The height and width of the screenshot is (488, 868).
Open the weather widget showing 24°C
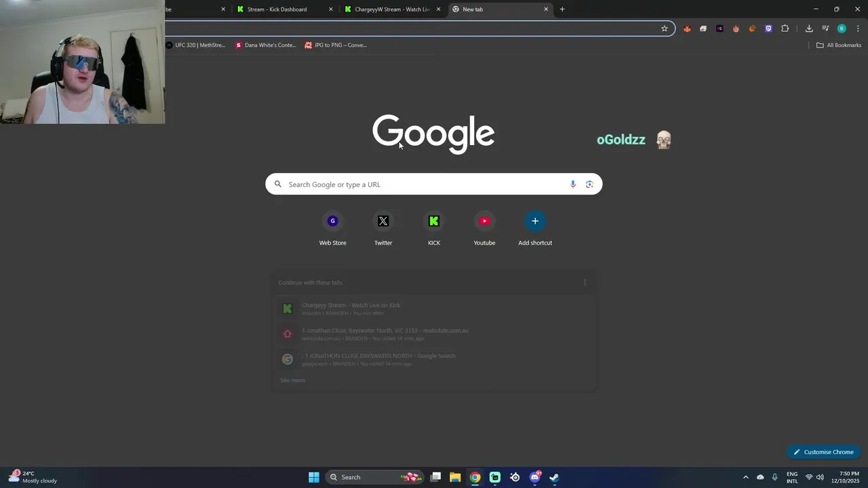pos(33,477)
